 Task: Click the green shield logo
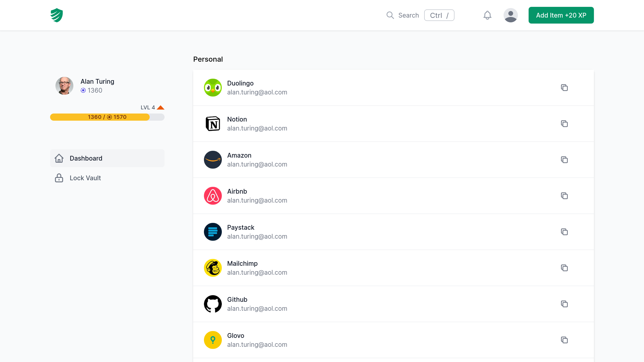pyautogui.click(x=57, y=15)
